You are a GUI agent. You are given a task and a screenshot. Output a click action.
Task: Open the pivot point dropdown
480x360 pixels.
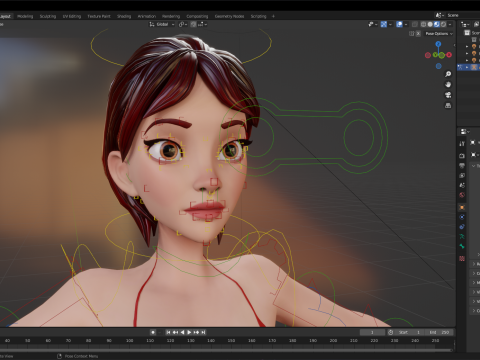pyautogui.click(x=183, y=24)
